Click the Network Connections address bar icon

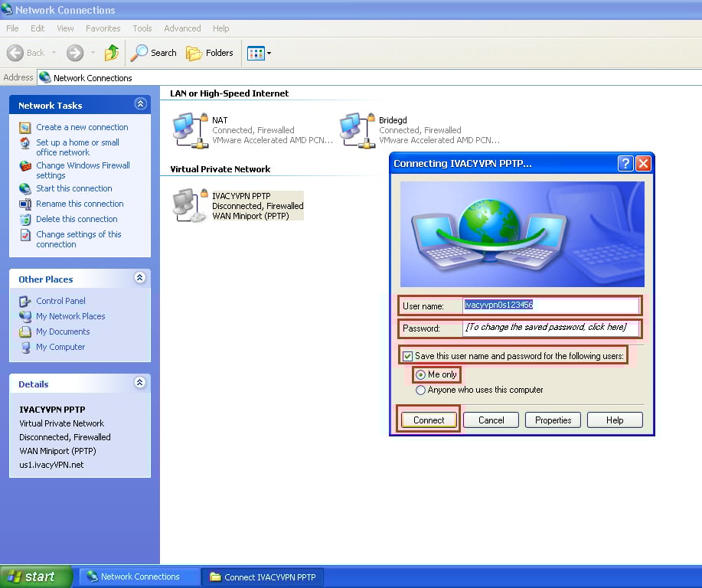tap(44, 77)
